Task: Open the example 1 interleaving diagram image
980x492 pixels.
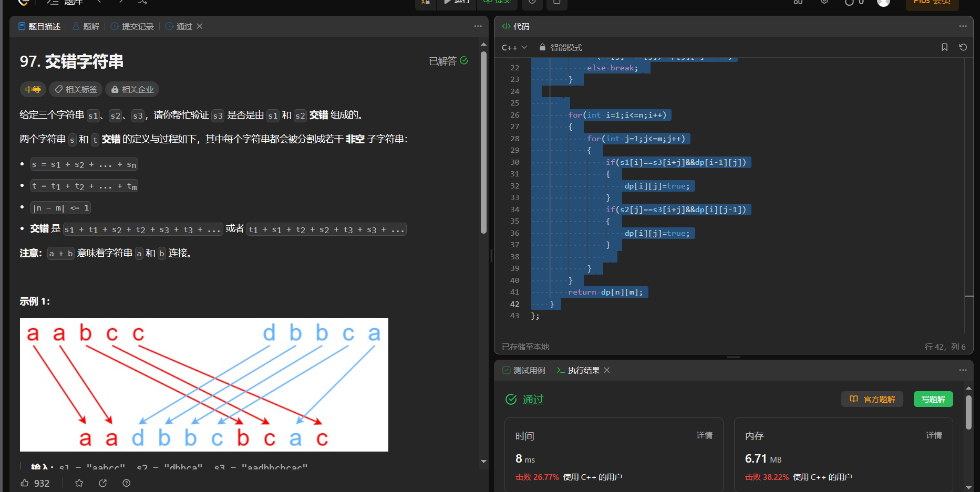Action: [204, 384]
